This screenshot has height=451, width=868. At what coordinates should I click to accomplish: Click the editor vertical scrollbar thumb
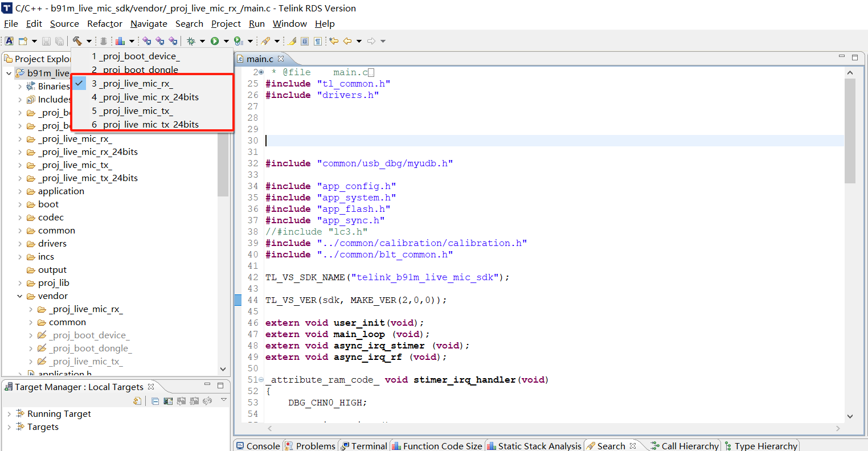click(850, 131)
